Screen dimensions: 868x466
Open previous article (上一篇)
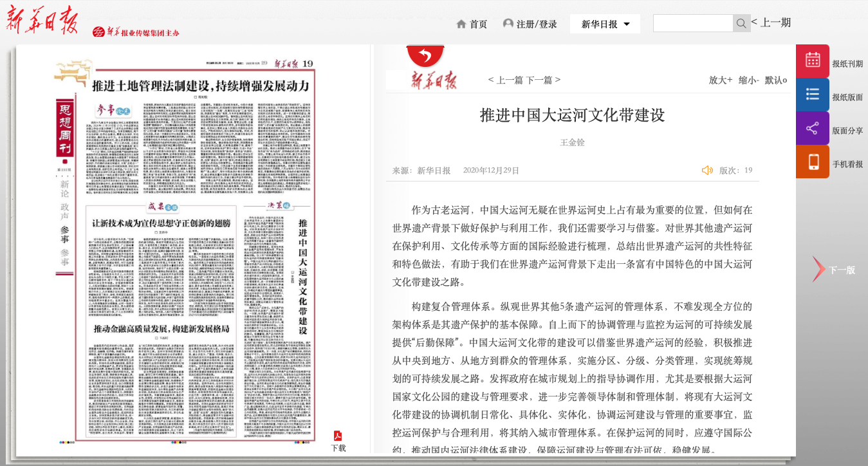coord(506,80)
